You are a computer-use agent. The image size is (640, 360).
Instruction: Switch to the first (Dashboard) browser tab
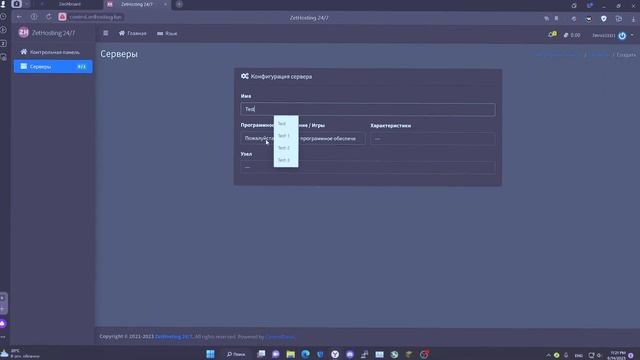70,4
